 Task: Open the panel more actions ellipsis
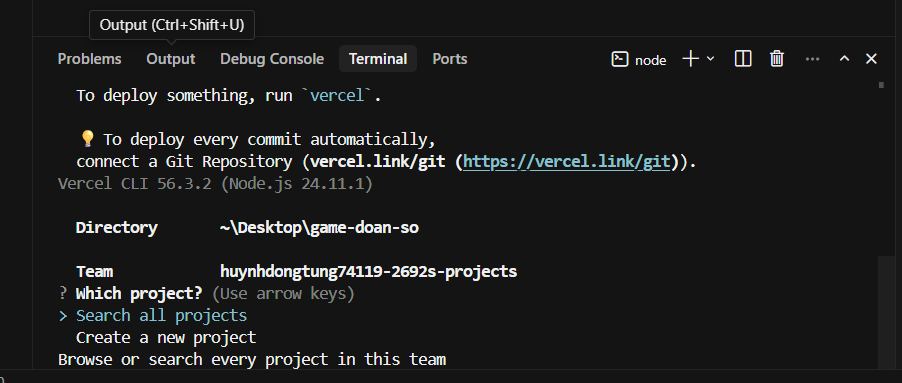(x=812, y=59)
